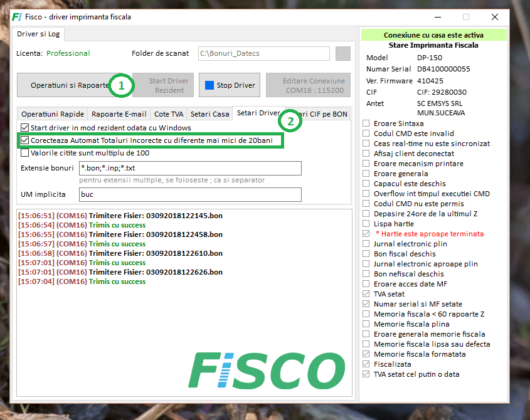Toggle Jurnal electronic aproape plin checkbox
This screenshot has height=420, width=530.
(366, 264)
